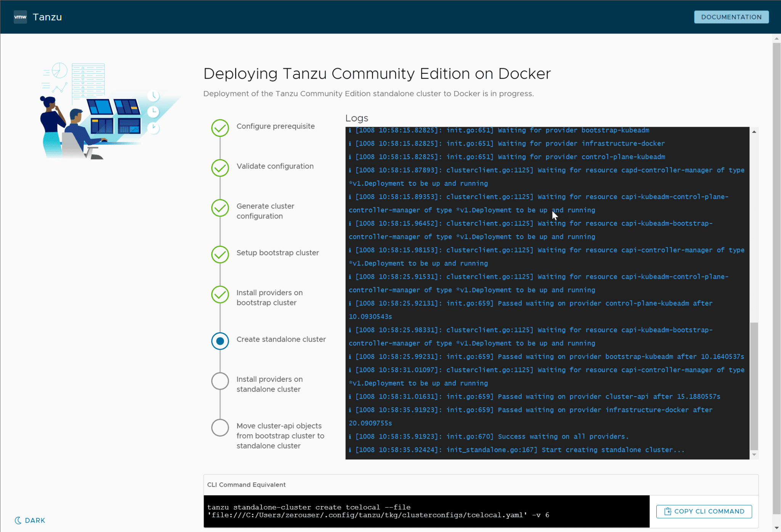The width and height of the screenshot is (781, 532).
Task: Click the COPY CLI COMMAND button
Action: point(704,511)
